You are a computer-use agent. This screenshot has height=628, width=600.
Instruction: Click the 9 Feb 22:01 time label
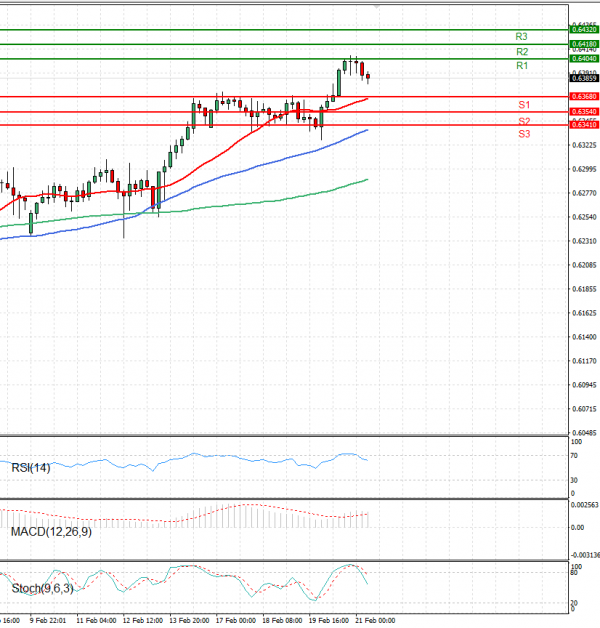pyautogui.click(x=48, y=620)
